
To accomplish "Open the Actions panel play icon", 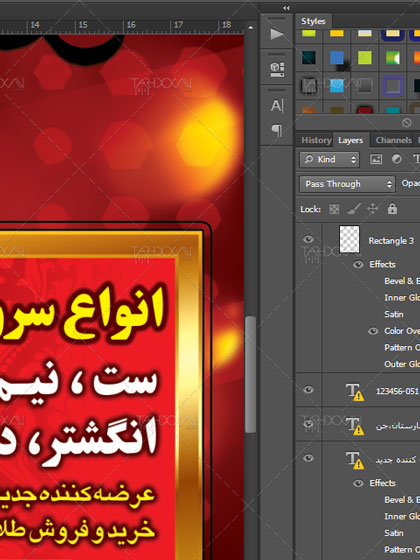I will [x=277, y=34].
